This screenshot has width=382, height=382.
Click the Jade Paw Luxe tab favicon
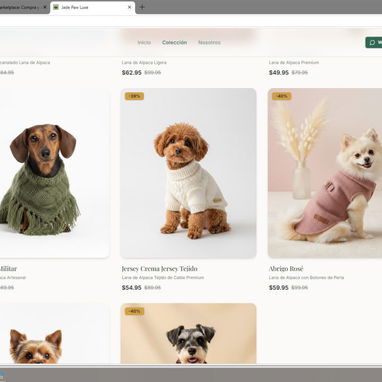tap(56, 7)
